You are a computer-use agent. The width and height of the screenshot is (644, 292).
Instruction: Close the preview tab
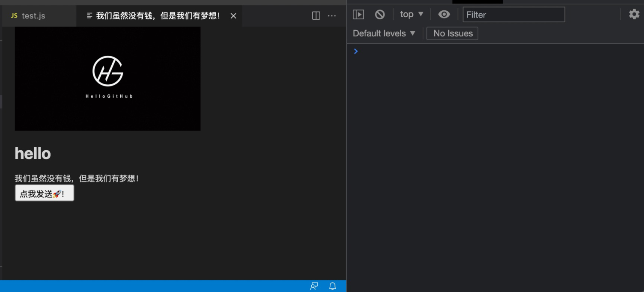click(233, 15)
